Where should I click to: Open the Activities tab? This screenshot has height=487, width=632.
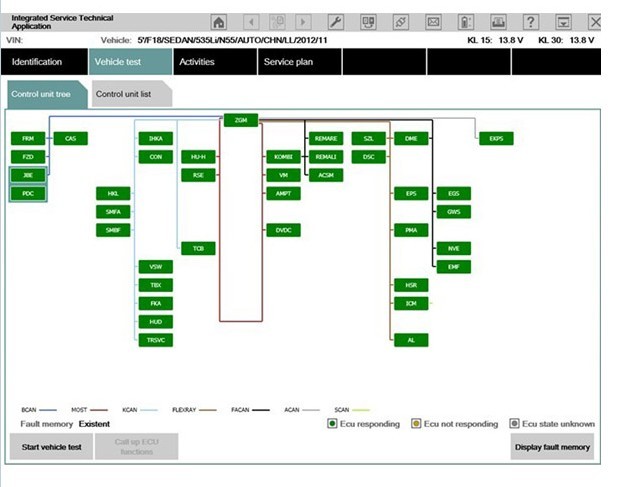215,62
